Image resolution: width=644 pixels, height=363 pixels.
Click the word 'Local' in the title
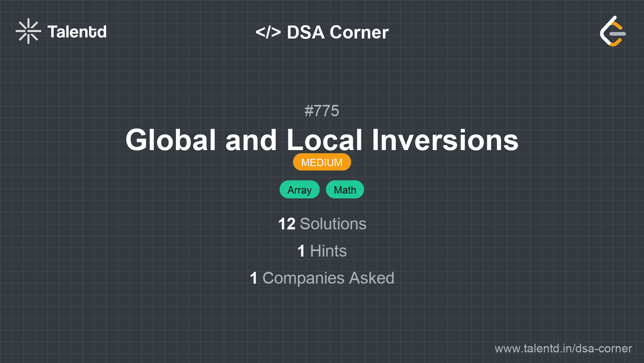324,140
